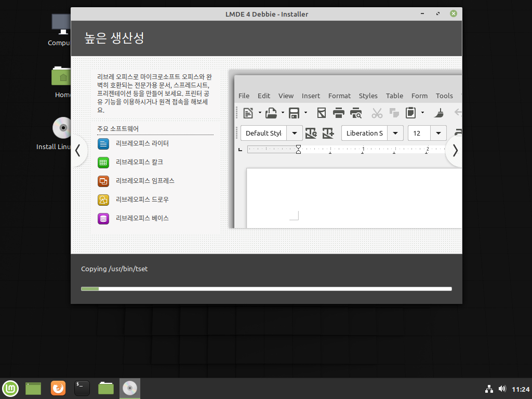This screenshot has width=532, height=399.
Task: Open Edit menu in the LibreOffice preview
Action: click(263, 96)
